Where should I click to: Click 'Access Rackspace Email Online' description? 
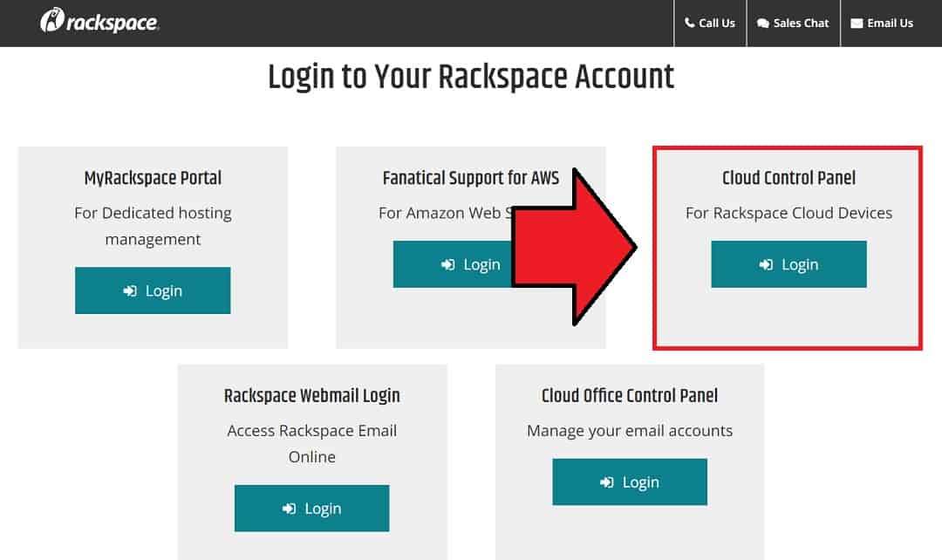[x=311, y=443]
